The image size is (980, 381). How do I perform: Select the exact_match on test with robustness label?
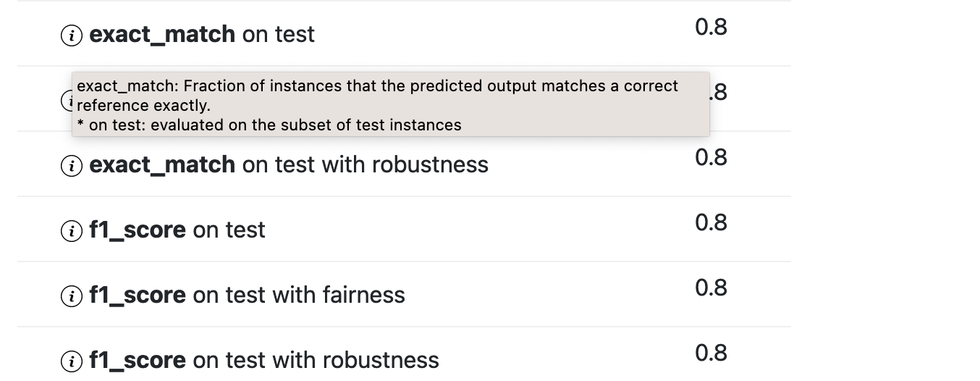point(289,164)
